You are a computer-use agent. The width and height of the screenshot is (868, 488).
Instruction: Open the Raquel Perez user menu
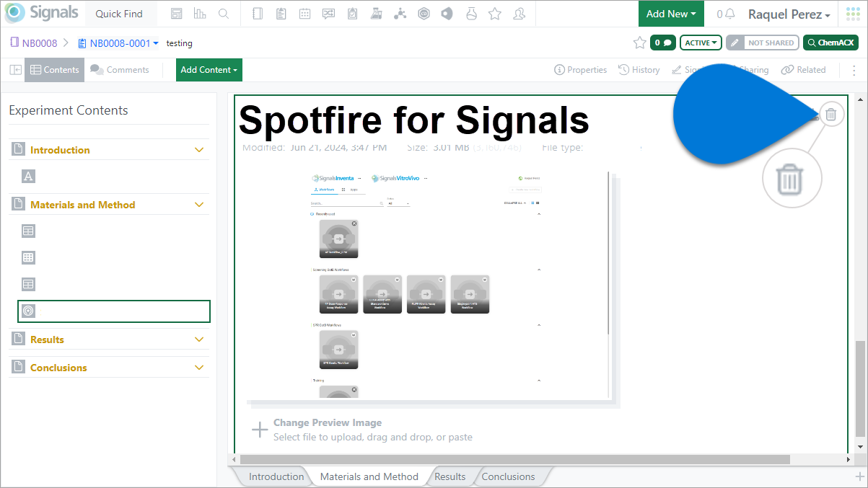[x=789, y=14]
